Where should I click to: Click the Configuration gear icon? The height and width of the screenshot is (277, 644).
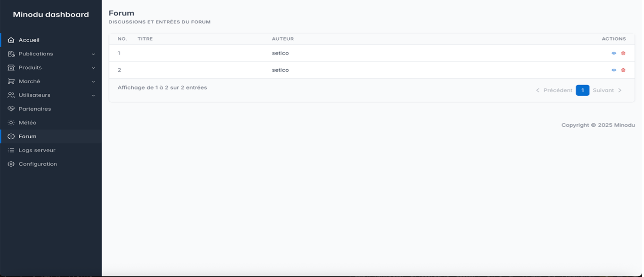11,164
